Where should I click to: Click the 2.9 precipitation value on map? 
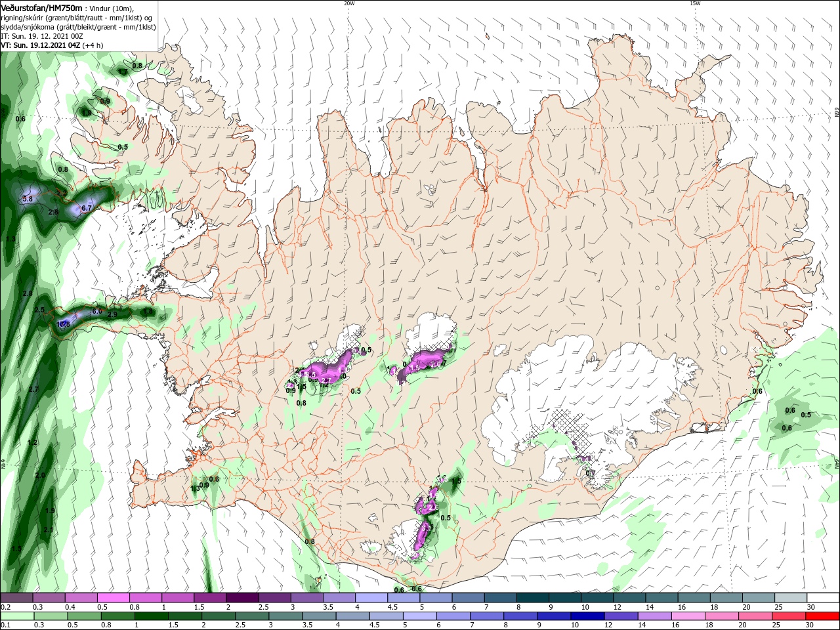[x=112, y=315]
